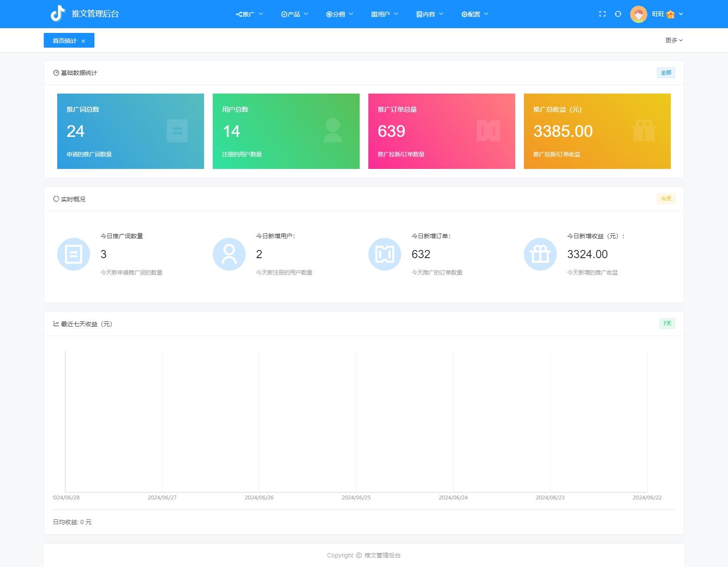The image size is (728, 567).
Task: Expand the 推广 menu chevron
Action: (261, 14)
